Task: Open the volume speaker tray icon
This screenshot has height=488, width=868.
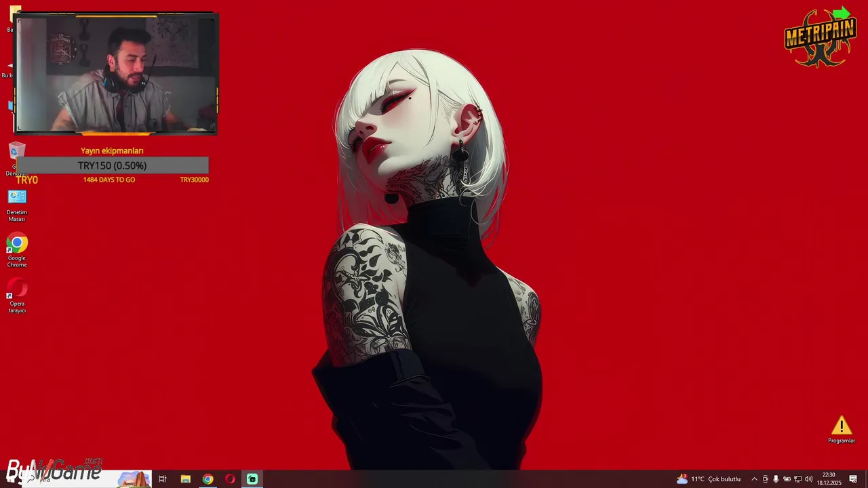Action: coord(808,479)
